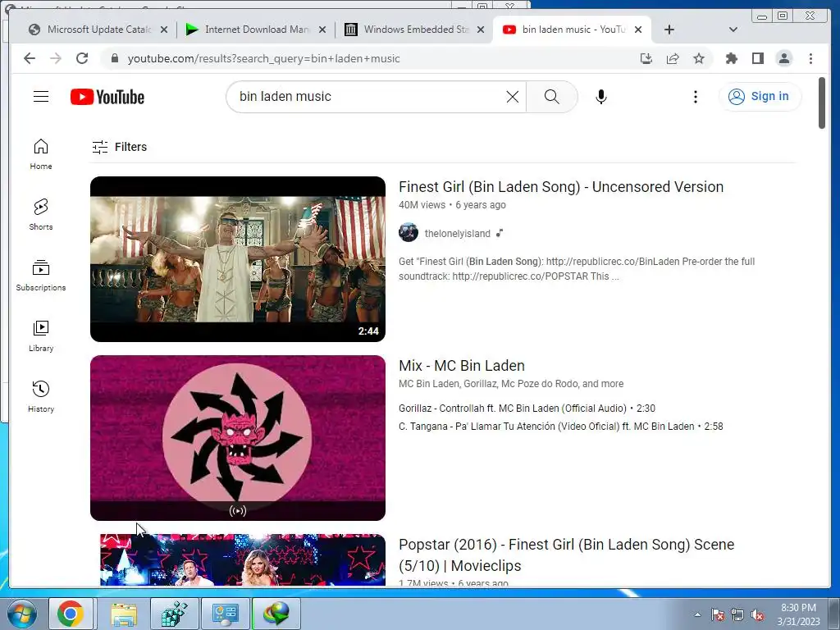
Task: Open thelonelyisland channel link
Action: [x=457, y=233]
